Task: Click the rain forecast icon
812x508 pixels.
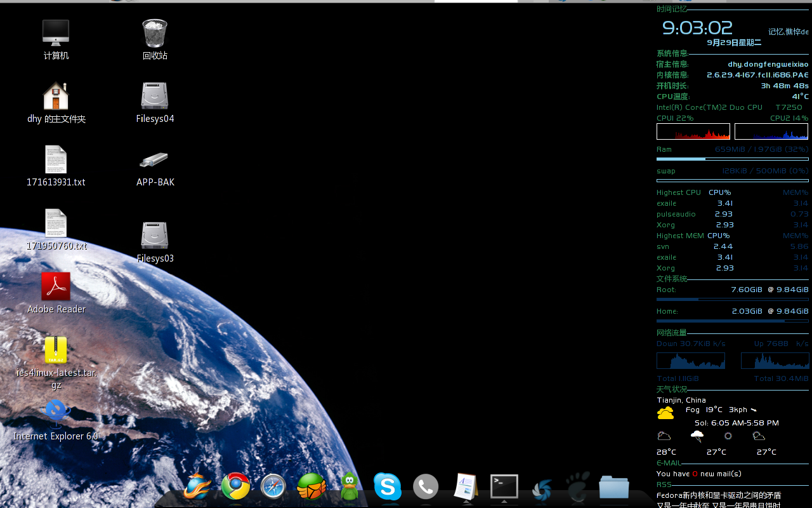Action: point(697,436)
